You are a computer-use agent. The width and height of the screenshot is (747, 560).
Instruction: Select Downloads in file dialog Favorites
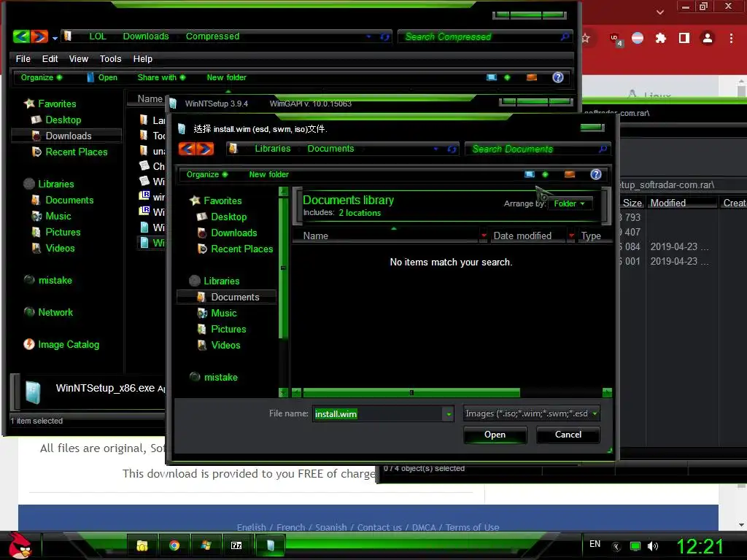(234, 233)
